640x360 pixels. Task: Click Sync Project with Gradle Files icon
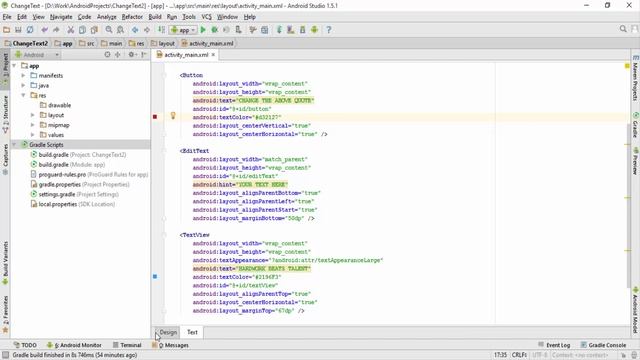tap(279, 30)
